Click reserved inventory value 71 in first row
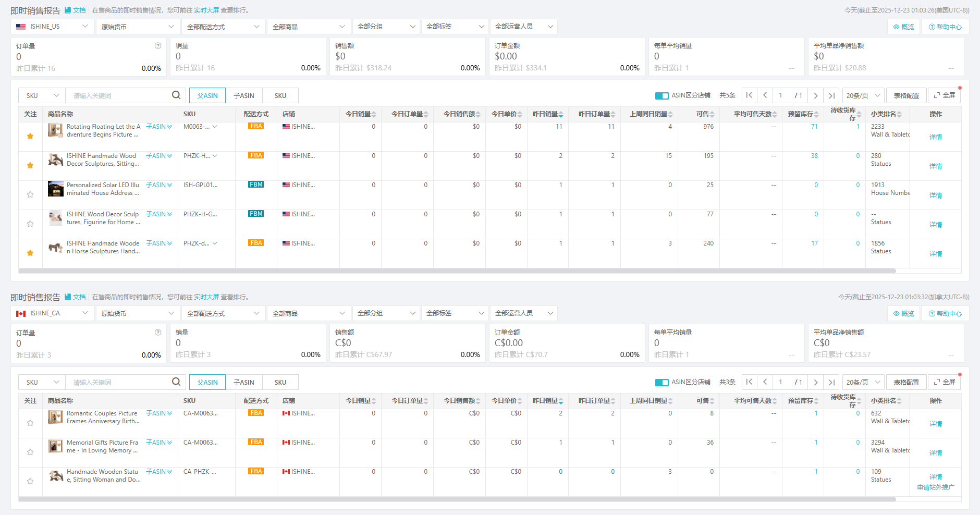The image size is (980, 515). point(814,127)
